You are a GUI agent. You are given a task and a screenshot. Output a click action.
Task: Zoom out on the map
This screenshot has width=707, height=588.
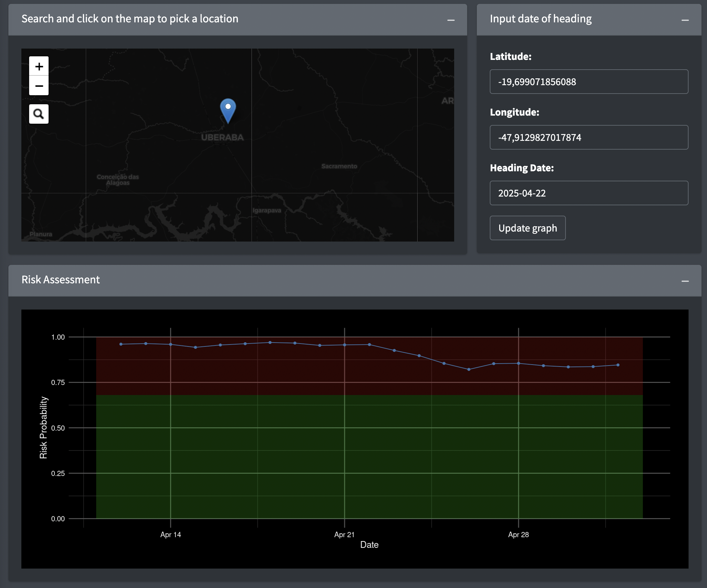point(39,86)
